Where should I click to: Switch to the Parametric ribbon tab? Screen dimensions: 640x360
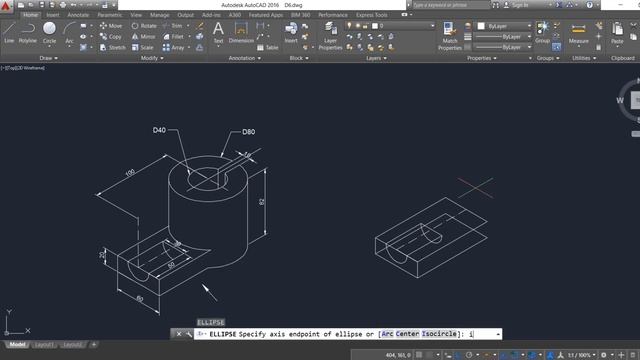109,15
